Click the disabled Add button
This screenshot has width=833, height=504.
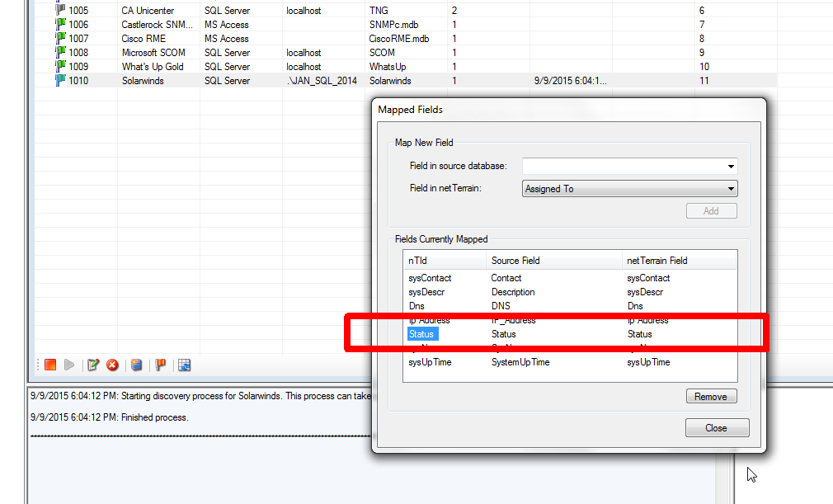coord(711,211)
